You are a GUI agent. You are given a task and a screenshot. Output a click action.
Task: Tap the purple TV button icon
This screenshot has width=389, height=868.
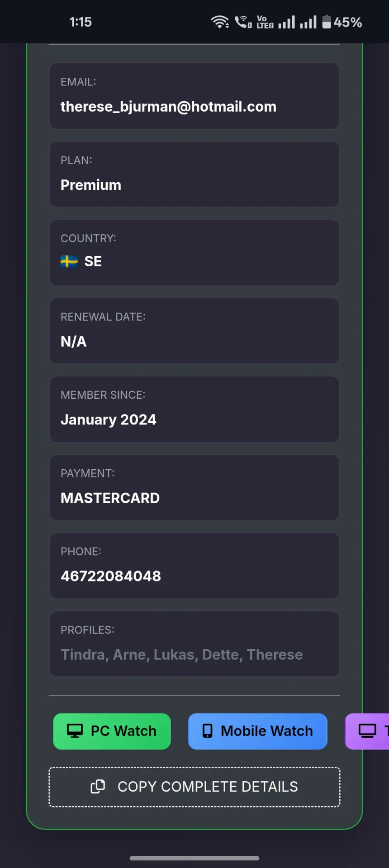pyautogui.click(x=367, y=731)
